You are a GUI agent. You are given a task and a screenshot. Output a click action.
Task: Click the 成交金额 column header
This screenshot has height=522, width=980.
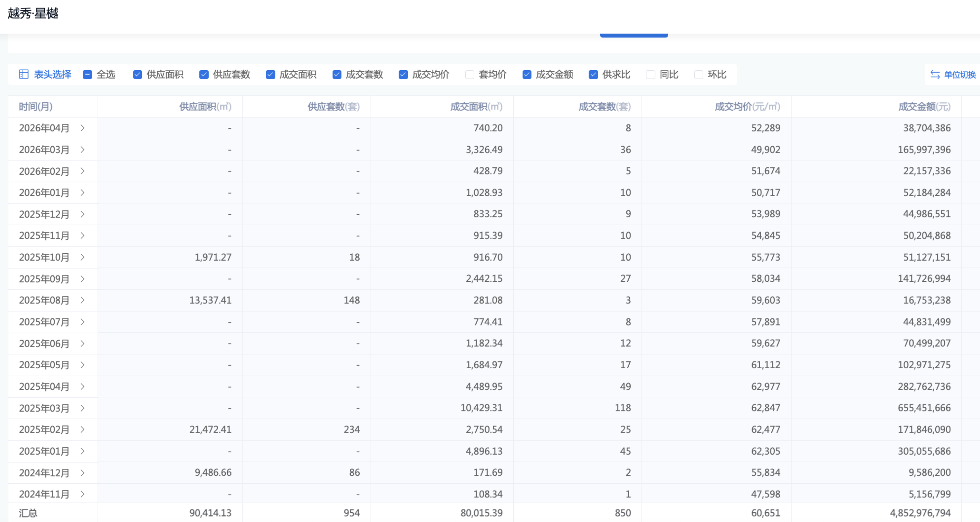click(924, 106)
